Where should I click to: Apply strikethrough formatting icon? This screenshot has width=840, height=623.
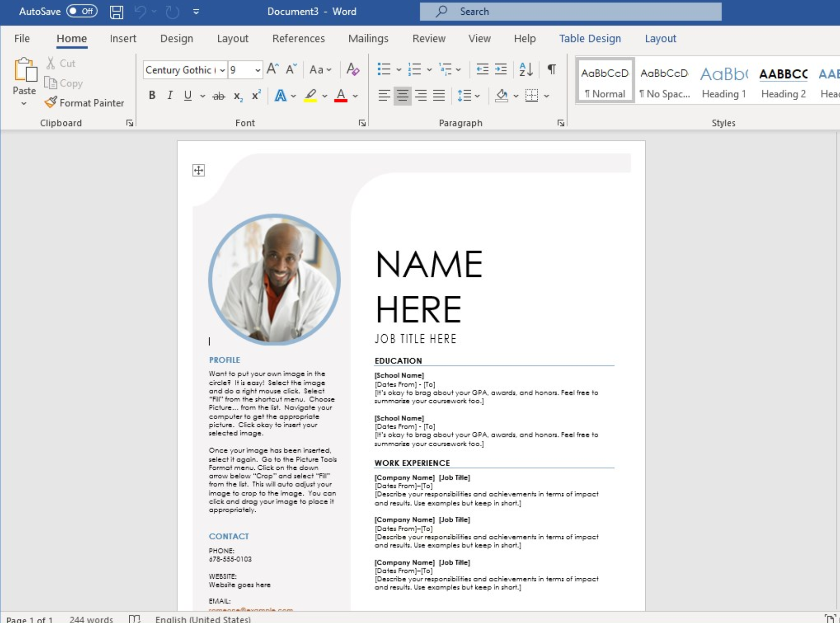tap(218, 96)
